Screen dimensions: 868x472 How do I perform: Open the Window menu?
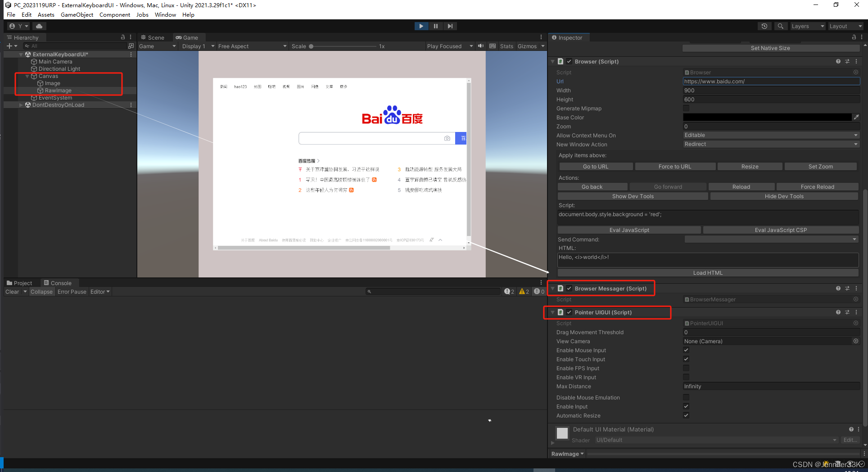click(x=165, y=15)
